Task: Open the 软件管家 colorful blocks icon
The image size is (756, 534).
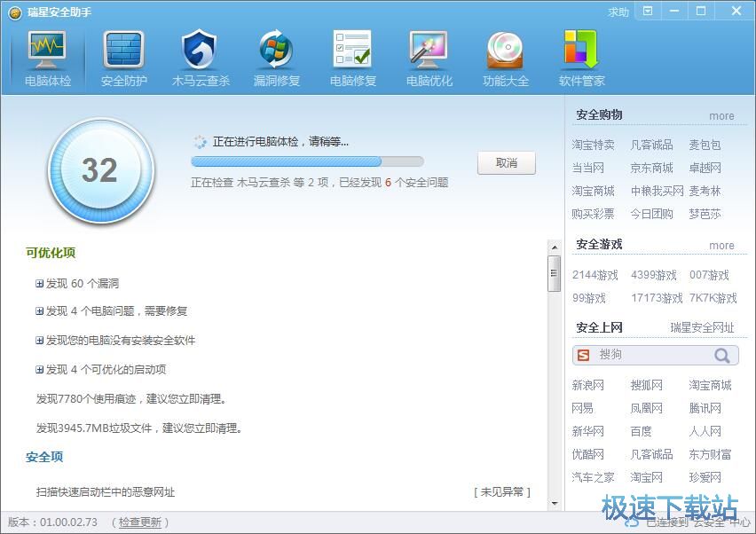Action: (x=581, y=49)
